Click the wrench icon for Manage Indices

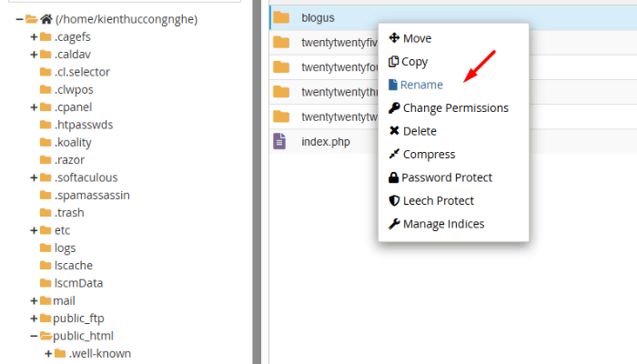[x=394, y=224]
